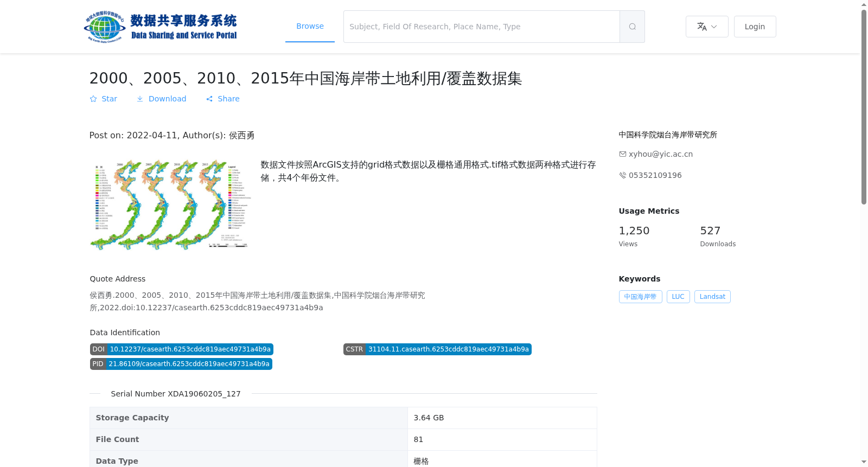Screen dimensions: 868x467
Task: Click the 'Data Identification' label
Action: click(125, 332)
